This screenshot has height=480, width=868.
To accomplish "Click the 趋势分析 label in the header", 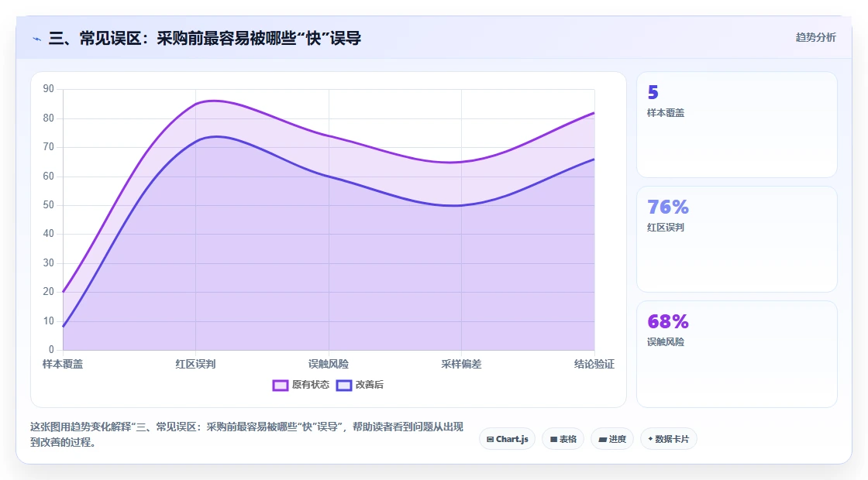I will 815,38.
